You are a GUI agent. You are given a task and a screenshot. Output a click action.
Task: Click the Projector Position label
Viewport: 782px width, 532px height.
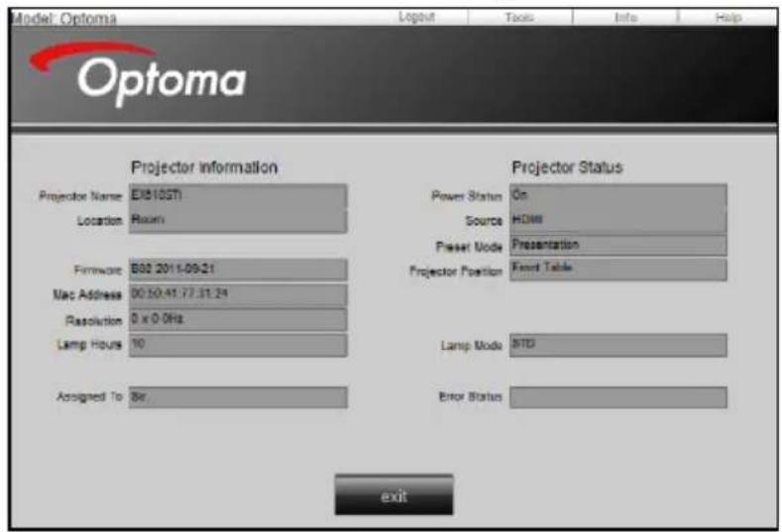point(456,271)
